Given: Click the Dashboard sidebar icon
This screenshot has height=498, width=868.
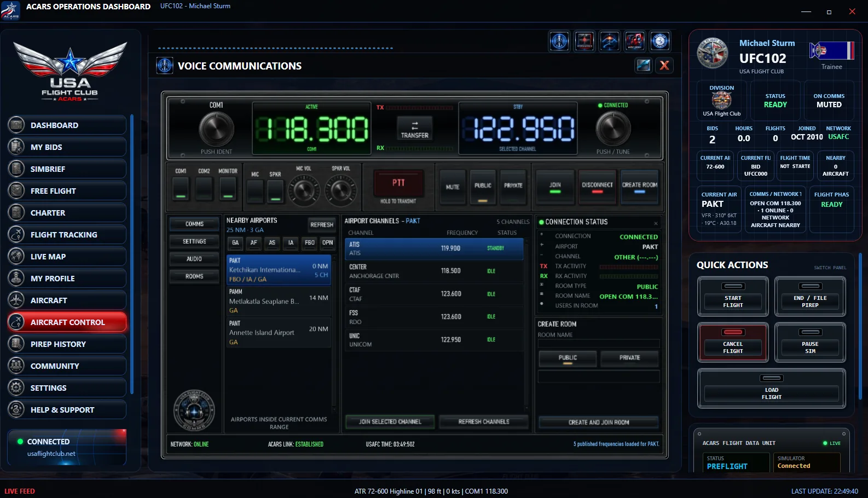Looking at the screenshot, I should [x=17, y=125].
